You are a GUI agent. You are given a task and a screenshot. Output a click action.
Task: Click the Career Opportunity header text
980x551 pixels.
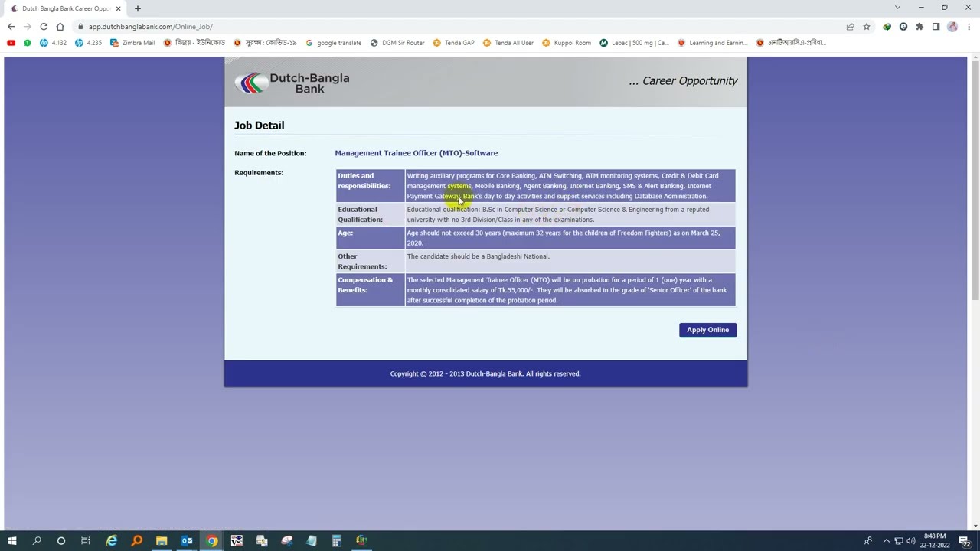coord(683,81)
